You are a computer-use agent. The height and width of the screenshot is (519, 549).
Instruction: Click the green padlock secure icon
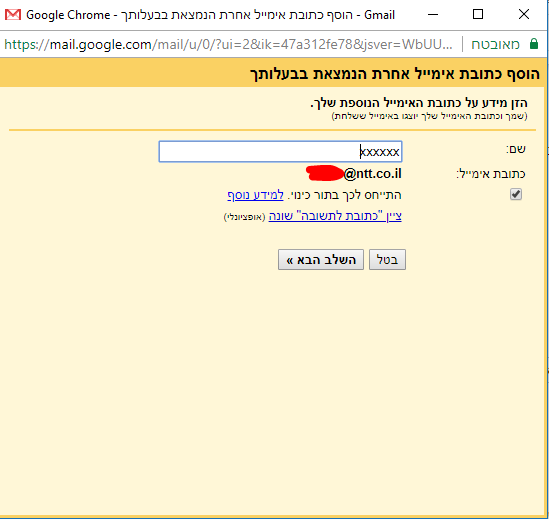[x=534, y=44]
